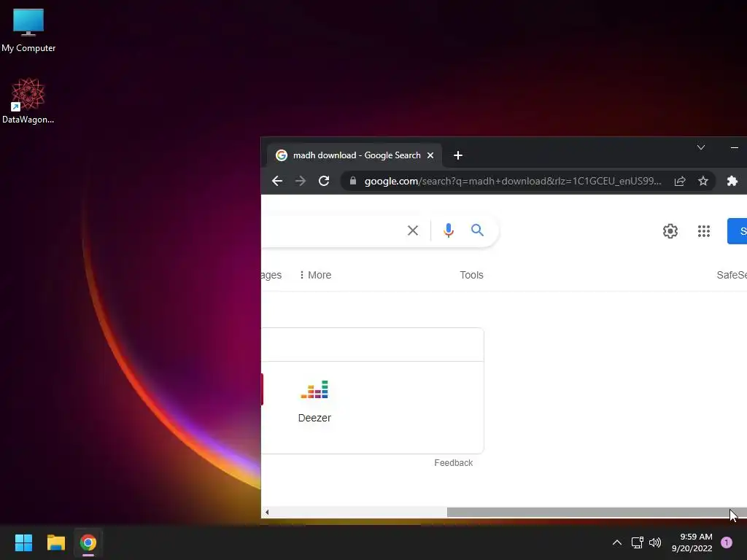Close the madh download tab
Screen dimensions: 747x560
click(430, 155)
